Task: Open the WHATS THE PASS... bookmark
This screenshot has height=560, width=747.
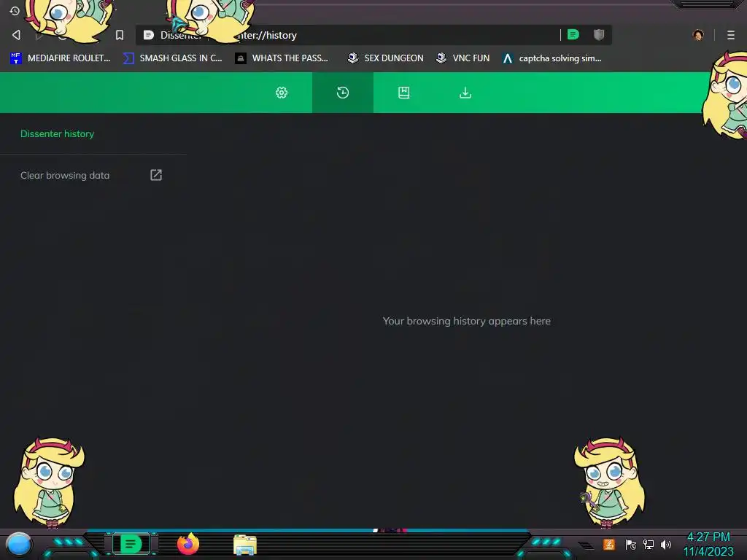Action: (282, 58)
